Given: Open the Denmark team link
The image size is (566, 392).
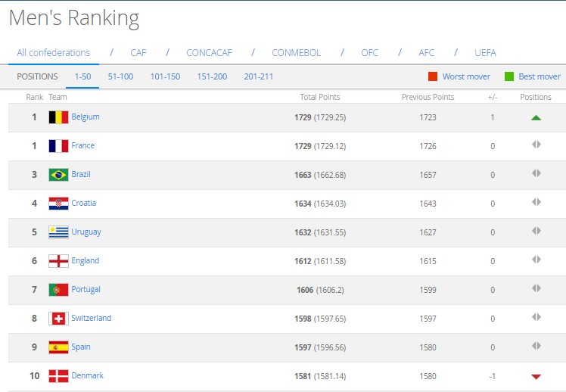Looking at the screenshot, I should [x=87, y=375].
